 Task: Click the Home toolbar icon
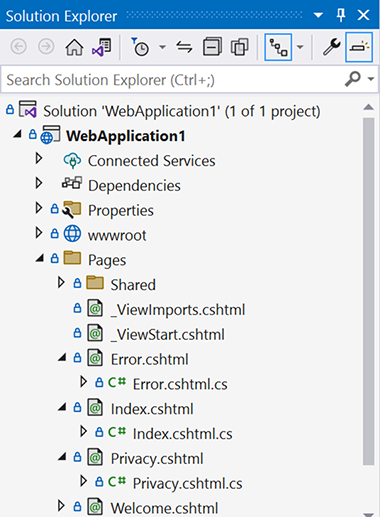[x=74, y=47]
